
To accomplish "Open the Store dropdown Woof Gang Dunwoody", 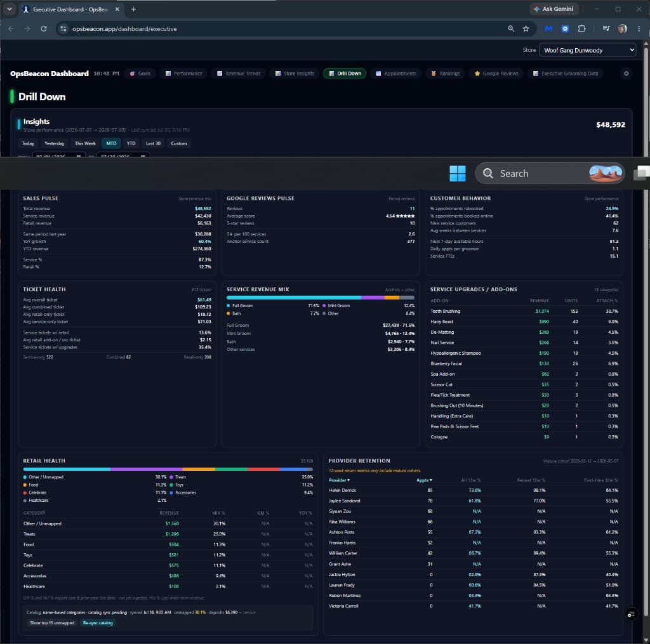I will tap(587, 50).
